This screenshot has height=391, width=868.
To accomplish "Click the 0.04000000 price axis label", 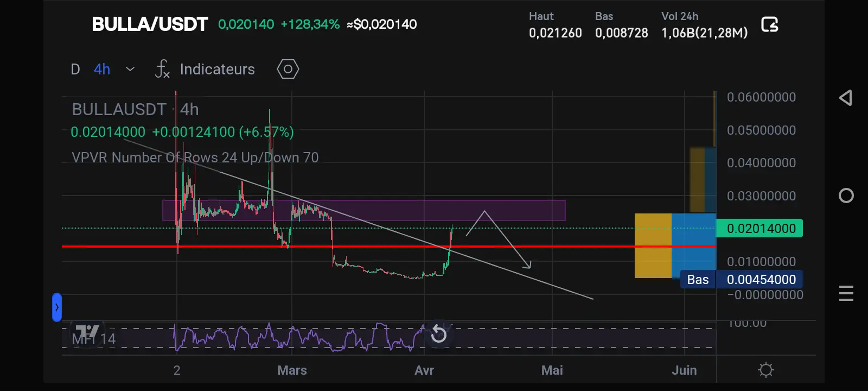I will pos(762,163).
